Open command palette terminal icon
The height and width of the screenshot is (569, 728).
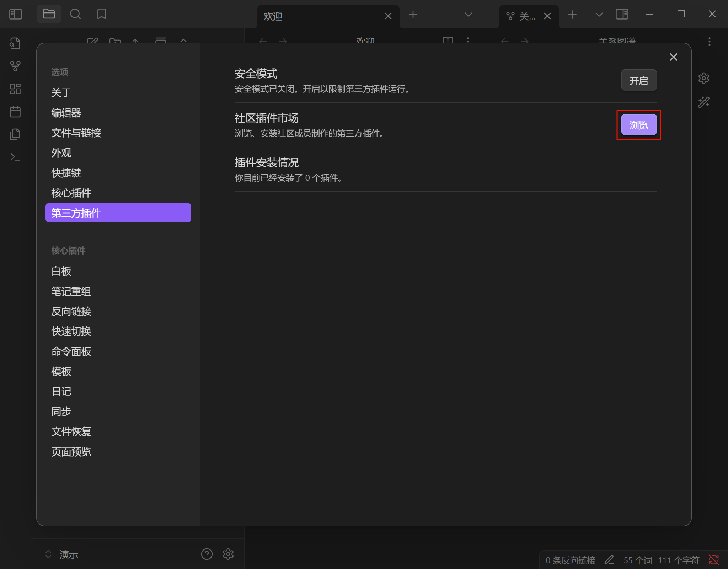pyautogui.click(x=15, y=157)
